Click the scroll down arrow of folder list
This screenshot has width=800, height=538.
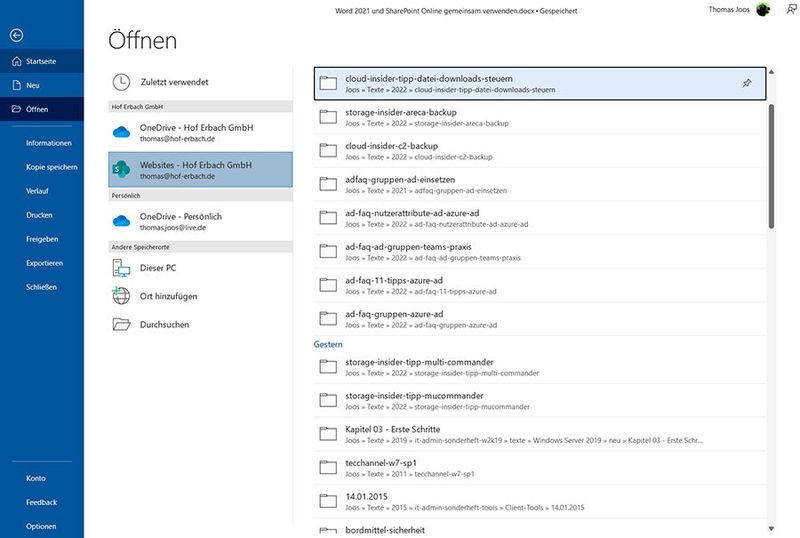pyautogui.click(x=771, y=529)
